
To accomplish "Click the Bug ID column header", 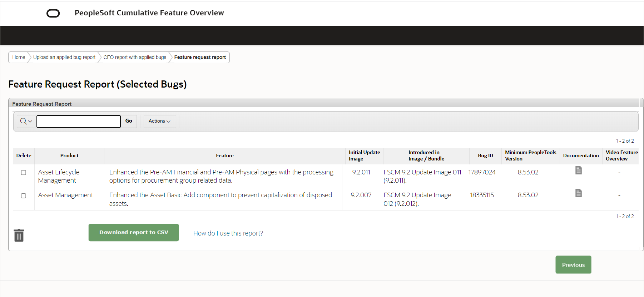I will (x=485, y=155).
